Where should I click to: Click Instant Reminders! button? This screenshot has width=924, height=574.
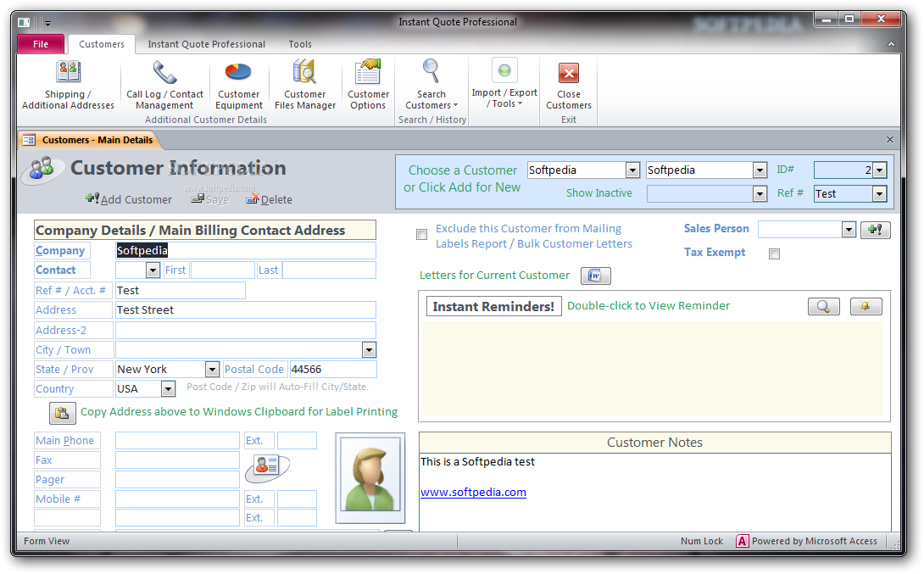coord(493,306)
